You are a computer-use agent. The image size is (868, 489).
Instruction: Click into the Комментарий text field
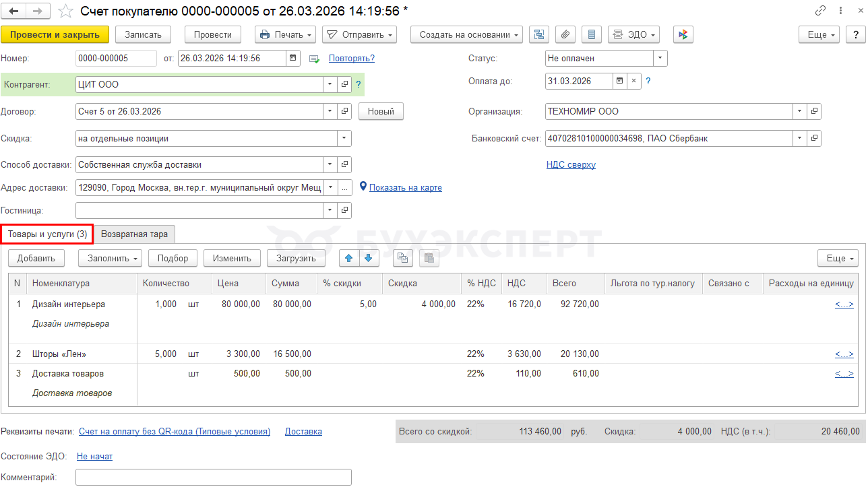tap(213, 477)
